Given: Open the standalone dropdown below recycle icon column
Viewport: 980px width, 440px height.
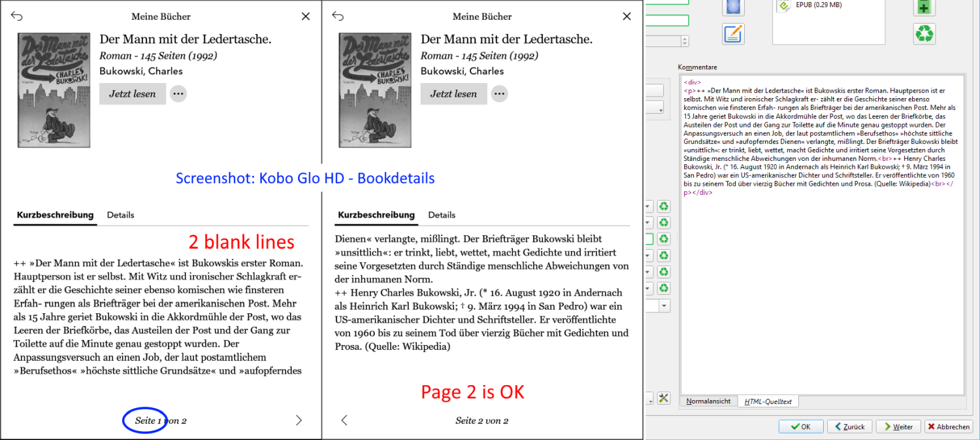Looking at the screenshot, I should pyautogui.click(x=664, y=305).
